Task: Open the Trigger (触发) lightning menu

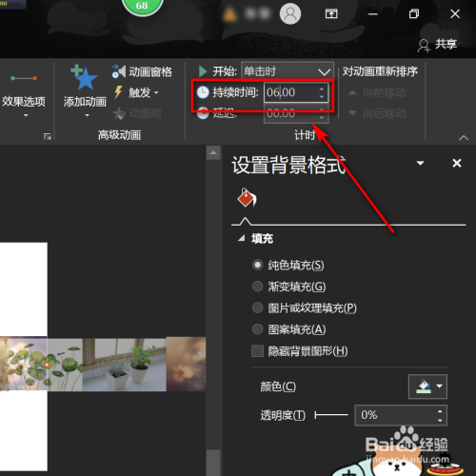Action: coord(135,92)
